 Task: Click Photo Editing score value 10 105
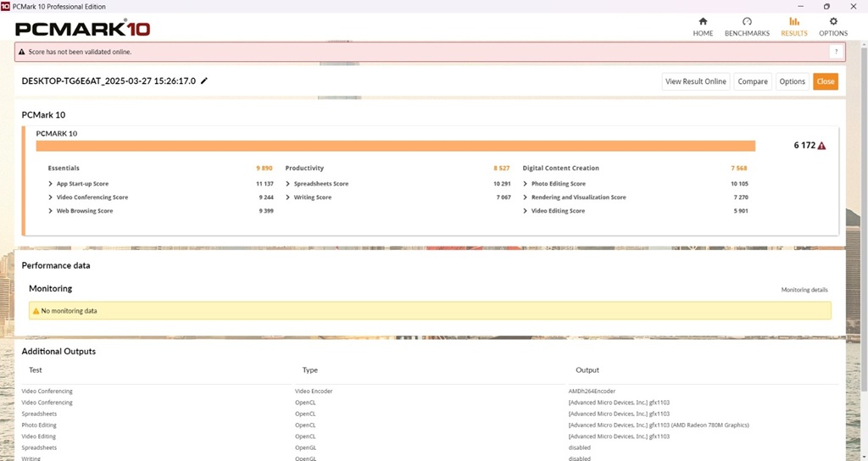tap(739, 184)
